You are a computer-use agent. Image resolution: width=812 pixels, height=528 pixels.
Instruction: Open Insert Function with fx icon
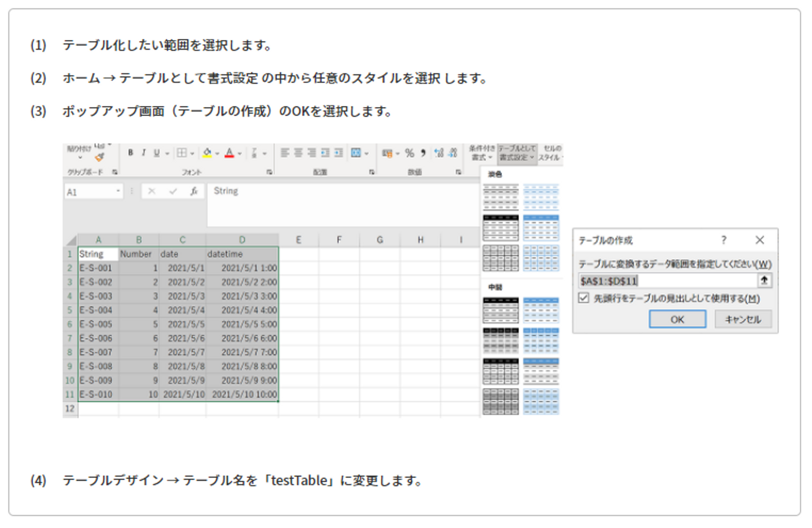tap(193, 192)
